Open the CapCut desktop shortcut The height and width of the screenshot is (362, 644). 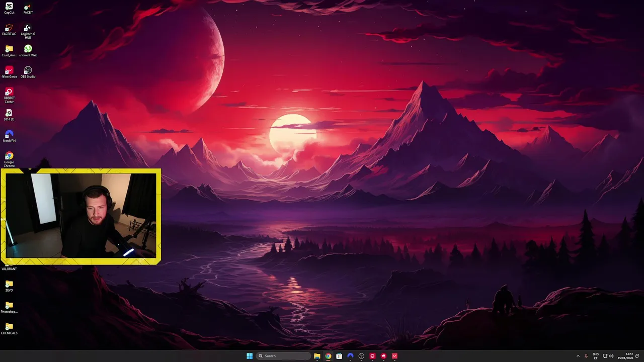[x=9, y=8]
